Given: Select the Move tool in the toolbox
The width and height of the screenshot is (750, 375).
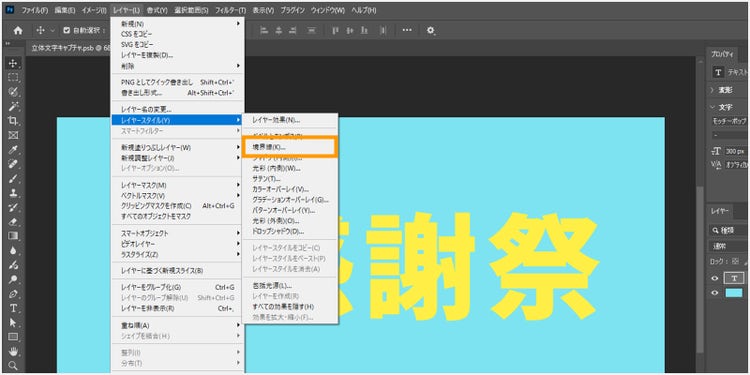Looking at the screenshot, I should [x=13, y=63].
